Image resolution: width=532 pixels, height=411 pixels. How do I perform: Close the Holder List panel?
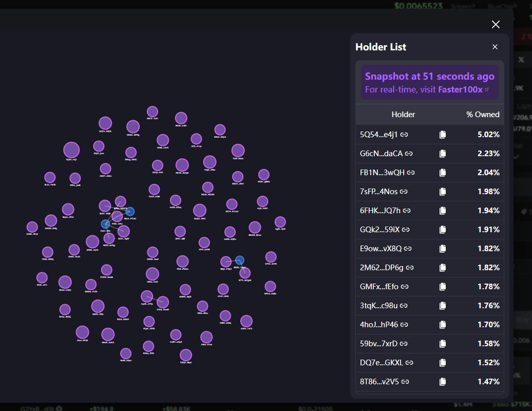pos(495,47)
